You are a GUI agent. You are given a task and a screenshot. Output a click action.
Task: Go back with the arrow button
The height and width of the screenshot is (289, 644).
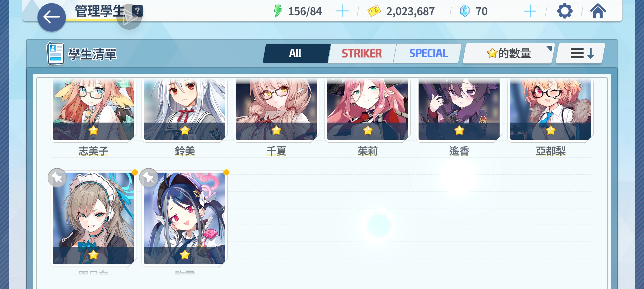tap(51, 17)
